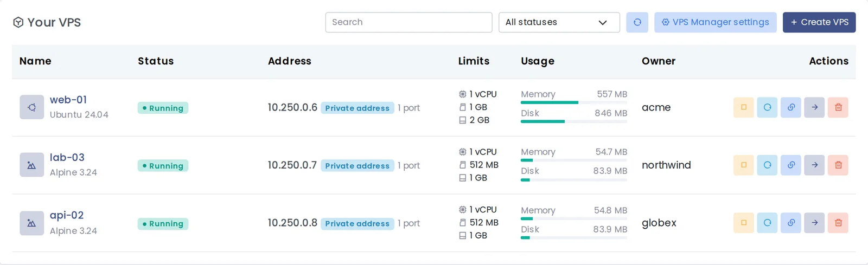Screen dimensions: 868x265
Task: Open lab-03 with the arrow button
Action: pyautogui.click(x=814, y=165)
